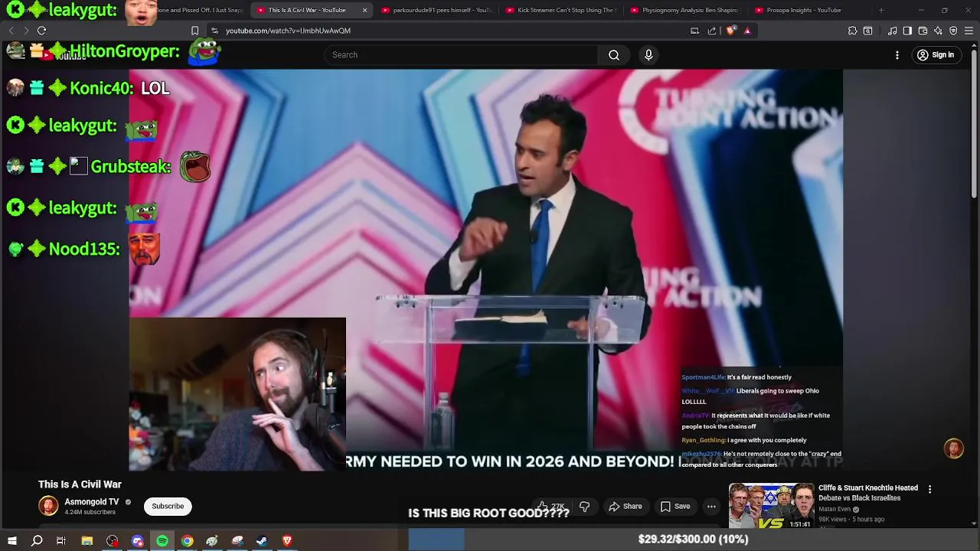Subscribe to Asmongold TV channel

(x=168, y=506)
